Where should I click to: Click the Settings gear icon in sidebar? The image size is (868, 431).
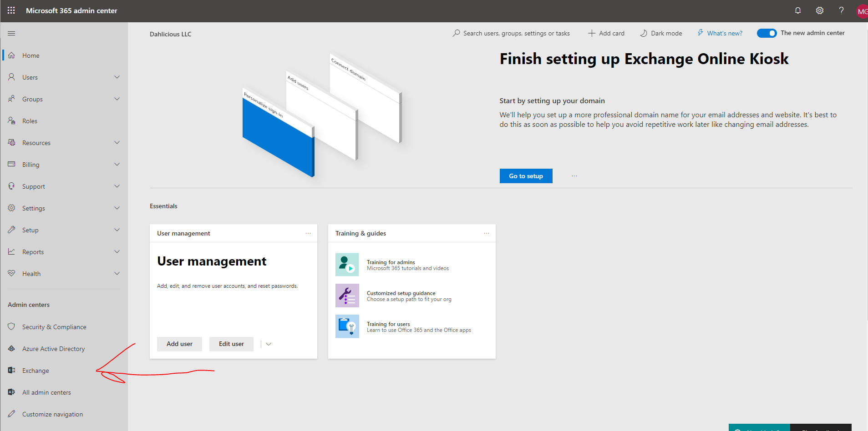[x=11, y=208]
